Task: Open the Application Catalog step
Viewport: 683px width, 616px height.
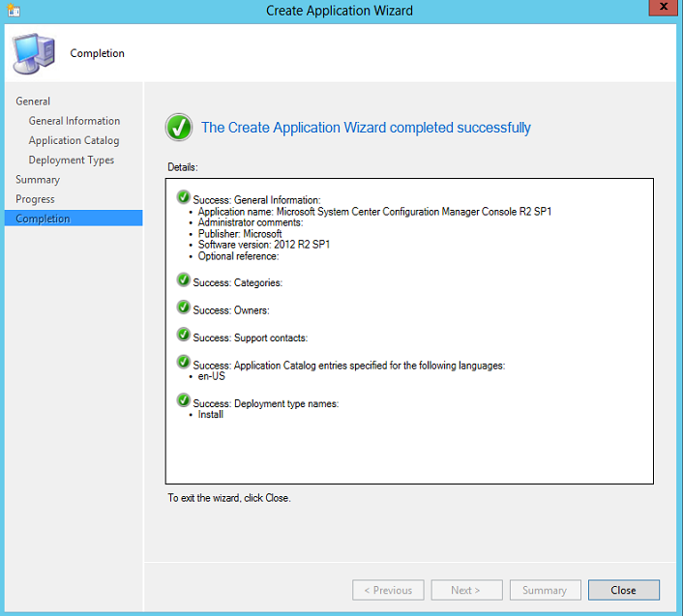Action: point(74,140)
